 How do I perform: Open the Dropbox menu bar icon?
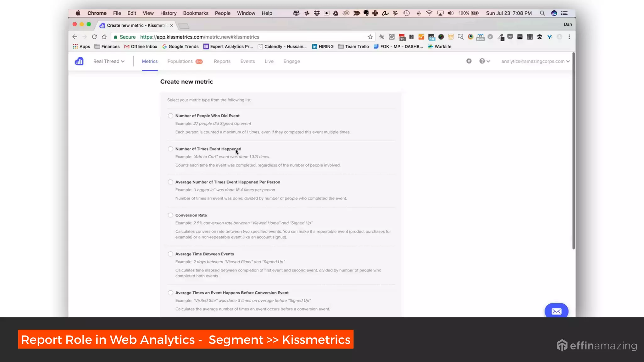[x=317, y=13]
